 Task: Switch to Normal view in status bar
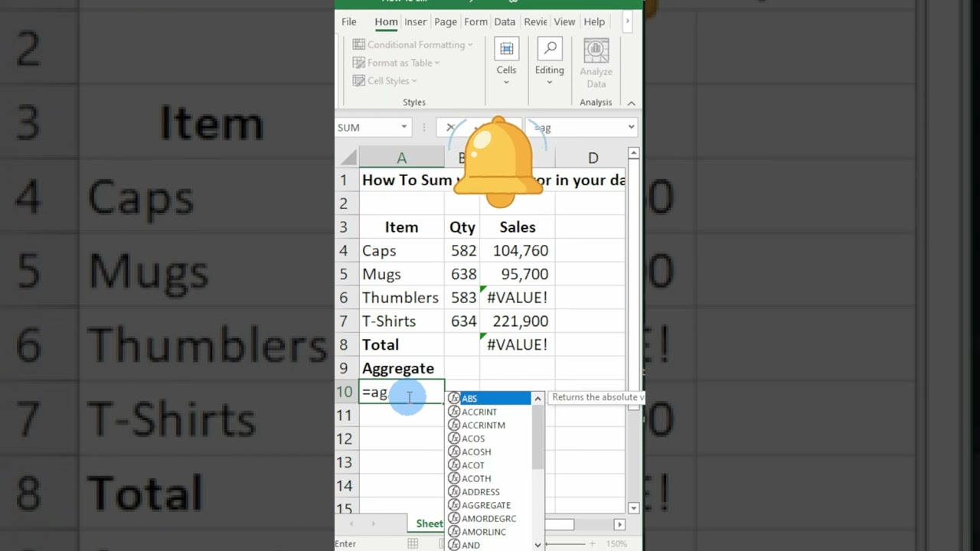pos(413,543)
